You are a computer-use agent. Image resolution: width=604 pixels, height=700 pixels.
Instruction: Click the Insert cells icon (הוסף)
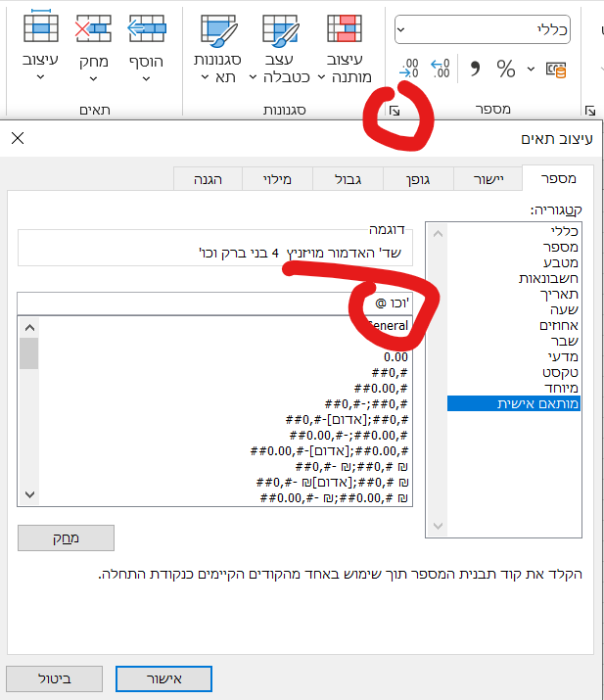click(x=147, y=28)
